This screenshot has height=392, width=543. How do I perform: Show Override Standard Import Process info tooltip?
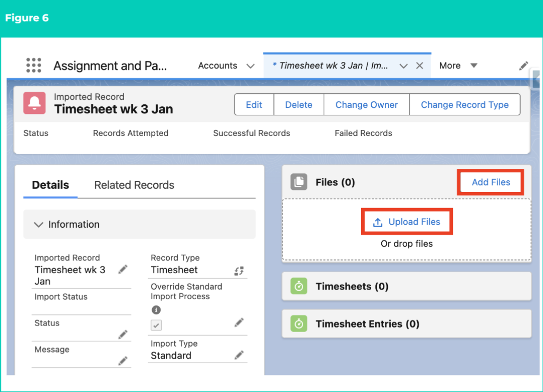click(156, 309)
